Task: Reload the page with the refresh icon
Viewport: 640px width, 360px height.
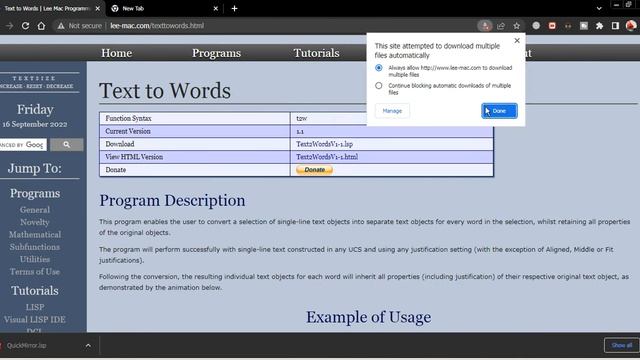Action: pos(25,26)
